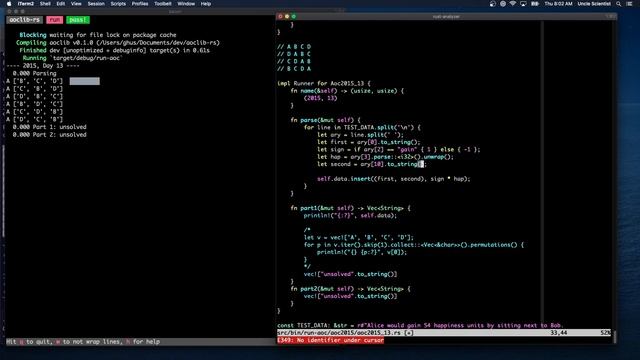
Task: Click the vim status line file path aoc2015_13.rs
Action: click(339, 333)
